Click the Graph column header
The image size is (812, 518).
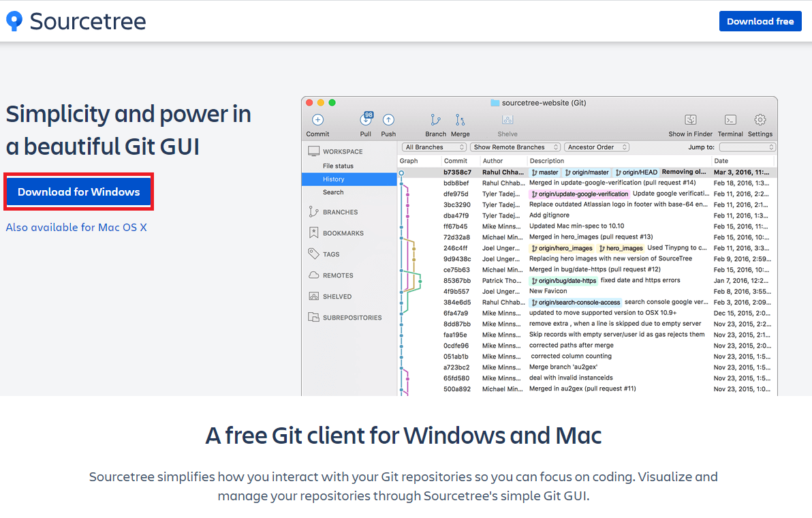point(409,161)
